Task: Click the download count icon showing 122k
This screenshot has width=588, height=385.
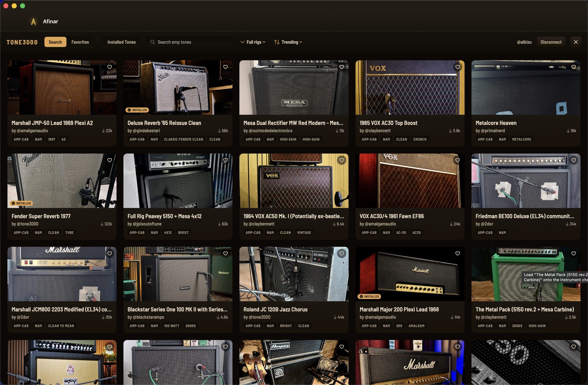Action: [x=102, y=224]
